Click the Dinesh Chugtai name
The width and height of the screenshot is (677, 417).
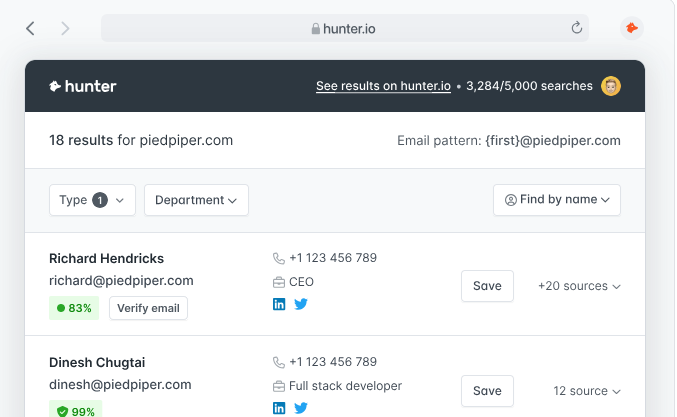coord(97,362)
